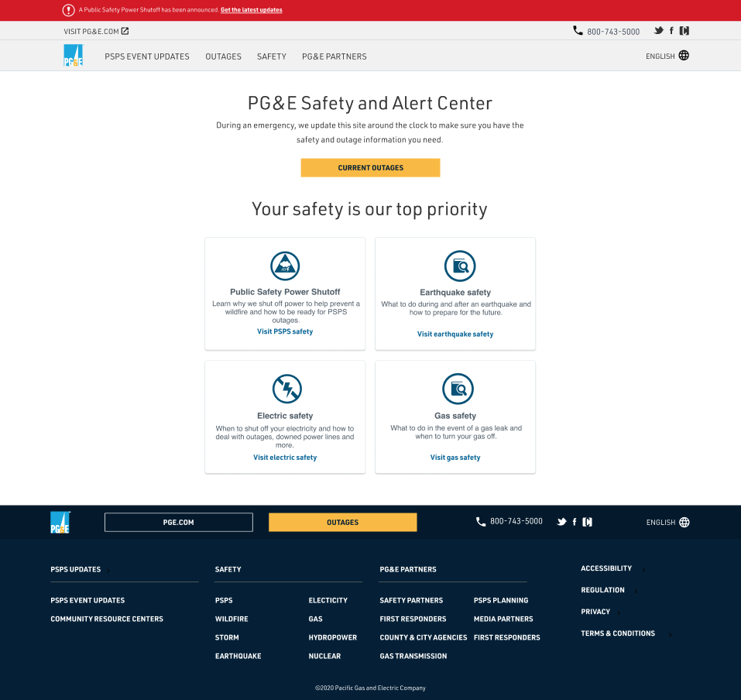Click the Earthquake safety card icon
741x700 pixels.
point(460,266)
